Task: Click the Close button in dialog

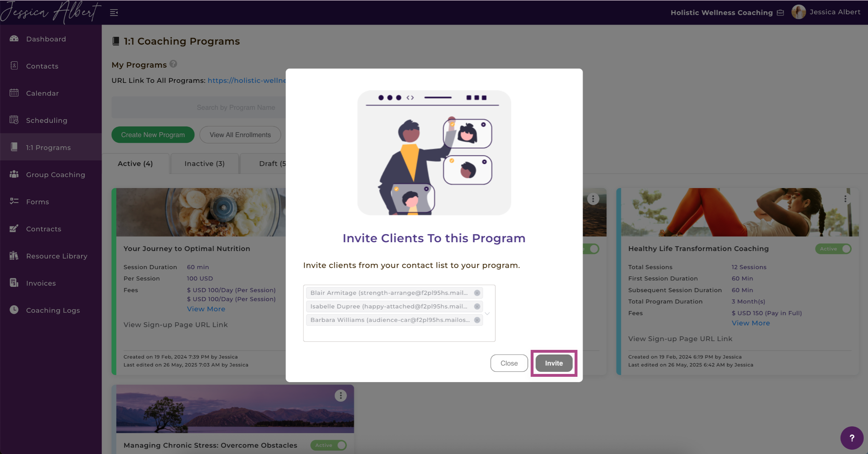Action: click(x=509, y=363)
